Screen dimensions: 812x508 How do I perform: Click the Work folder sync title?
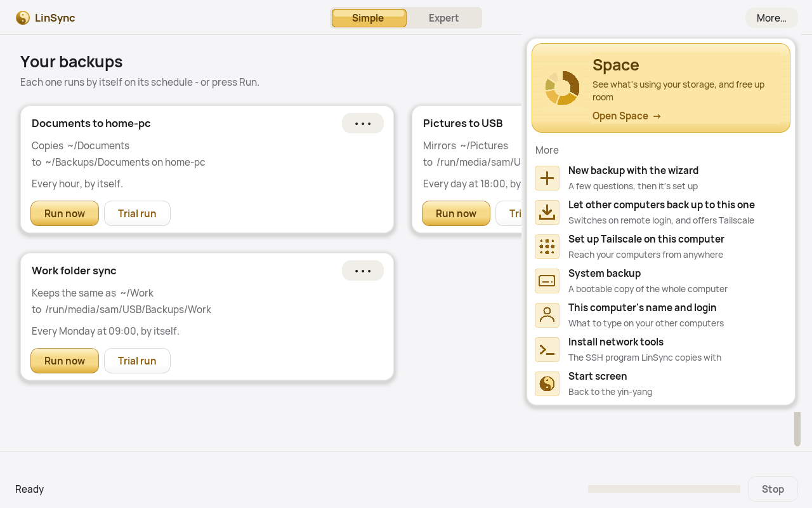[x=74, y=271]
